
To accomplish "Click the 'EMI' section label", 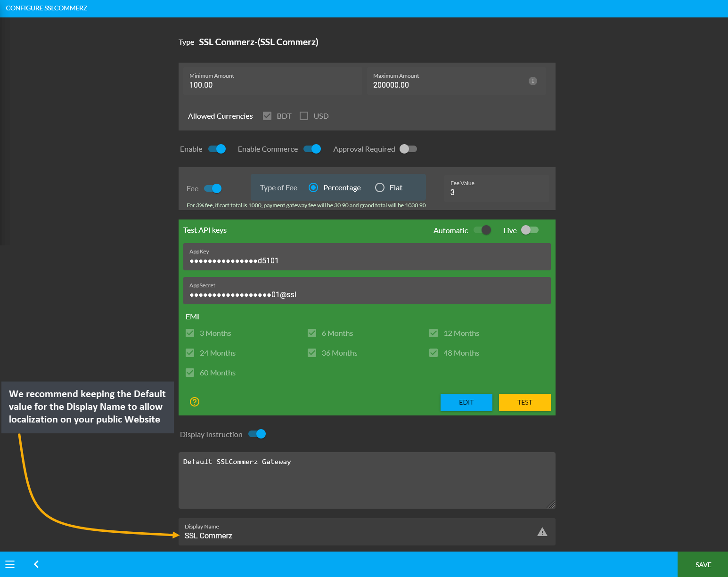I will tap(192, 317).
